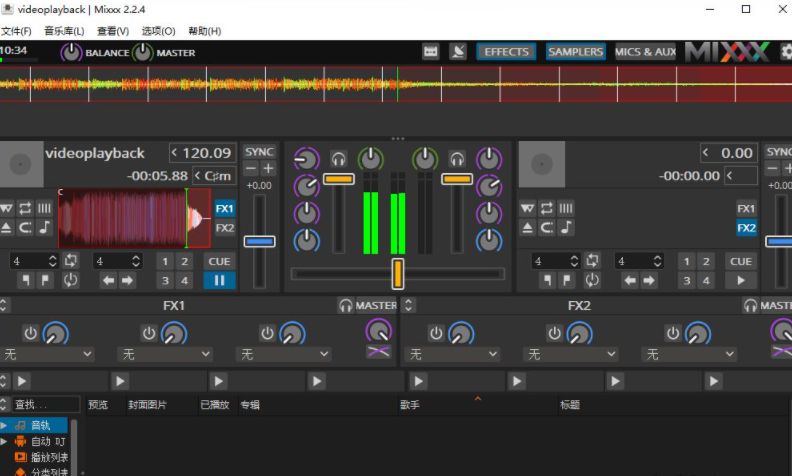Image resolution: width=792 pixels, height=476 pixels.
Task: Click CUE on the left deck
Action: [219, 261]
